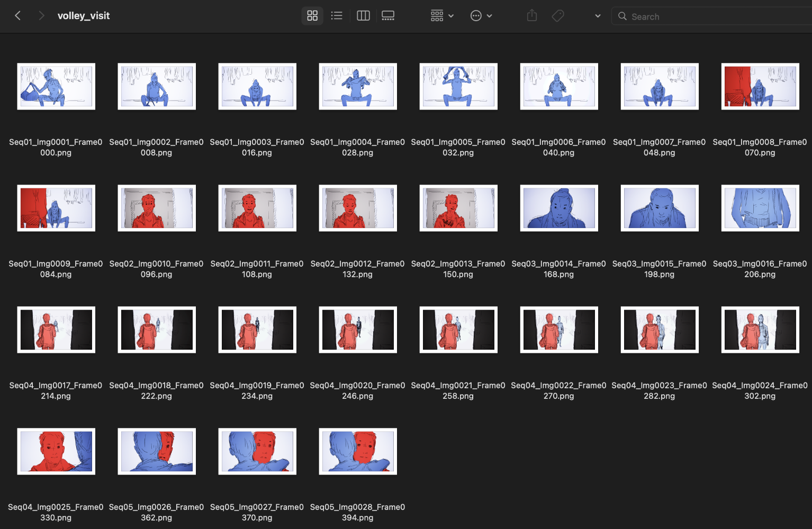Screen dimensions: 812x529
Task: Click the forward navigation arrow
Action: [41, 15]
